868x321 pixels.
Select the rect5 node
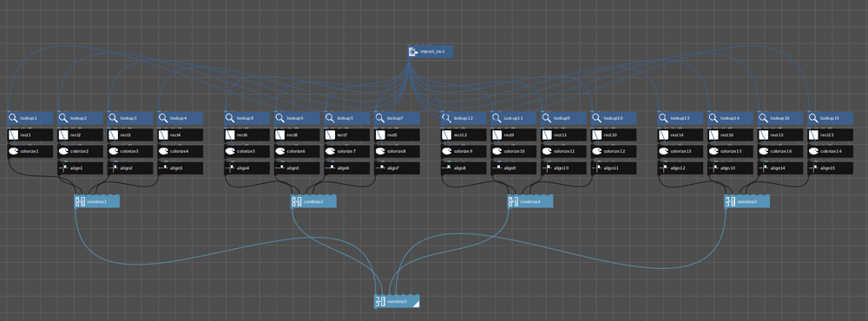click(x=398, y=135)
